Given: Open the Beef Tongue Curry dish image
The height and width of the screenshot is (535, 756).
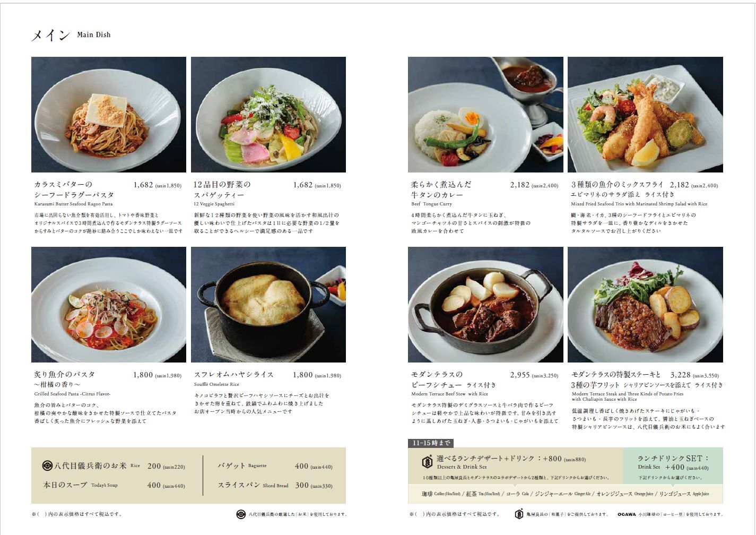Looking at the screenshot, I should [485, 115].
